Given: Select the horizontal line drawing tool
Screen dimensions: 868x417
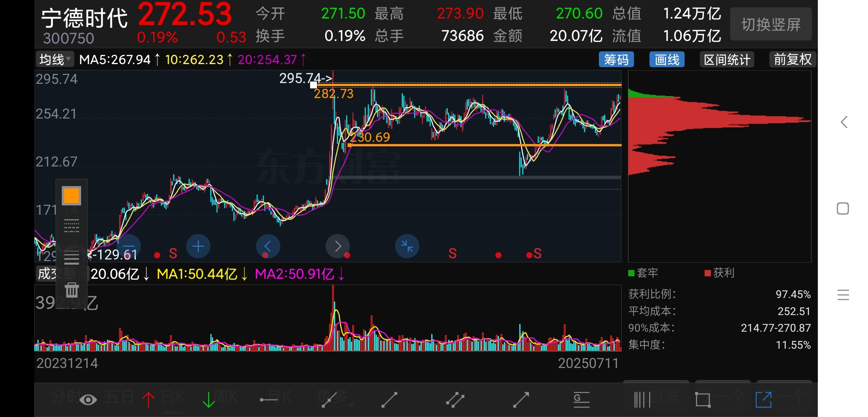Looking at the screenshot, I should click(269, 400).
